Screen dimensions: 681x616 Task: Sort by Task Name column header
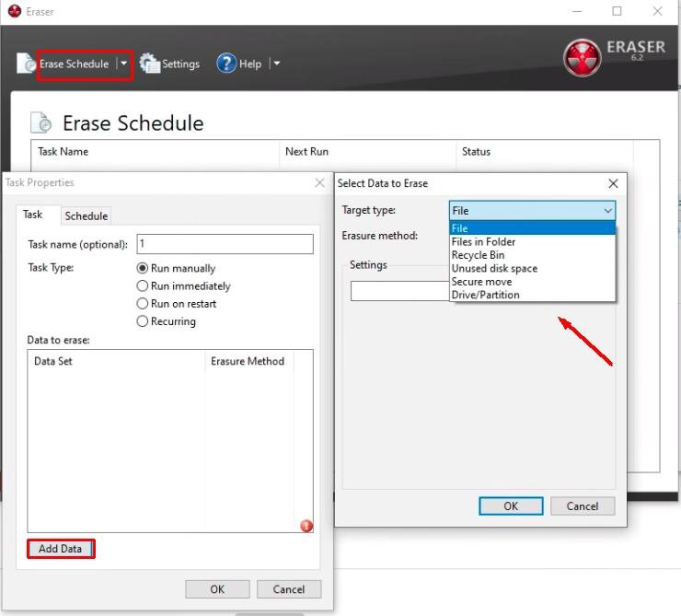pos(155,152)
